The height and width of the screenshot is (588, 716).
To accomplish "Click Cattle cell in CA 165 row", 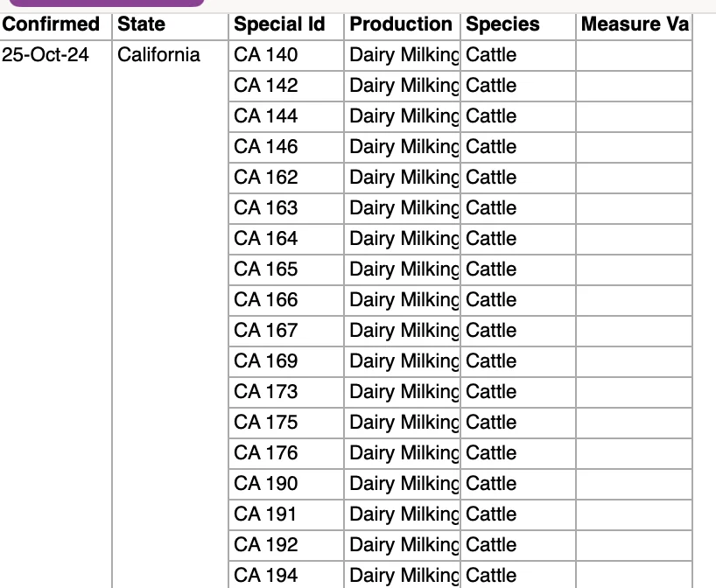I will coord(518,269).
